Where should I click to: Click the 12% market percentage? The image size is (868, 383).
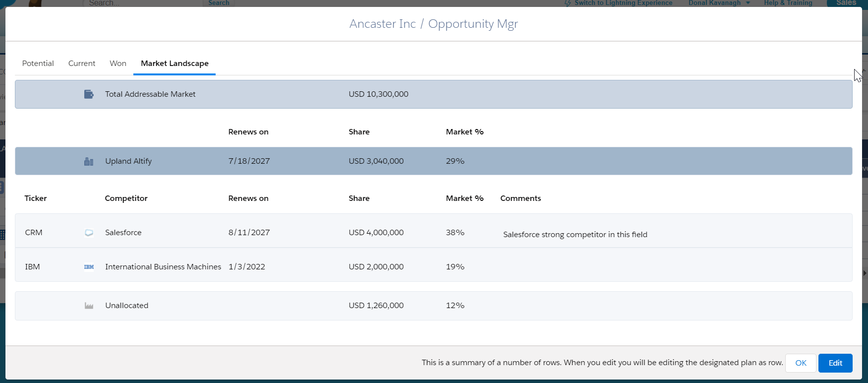pos(455,306)
